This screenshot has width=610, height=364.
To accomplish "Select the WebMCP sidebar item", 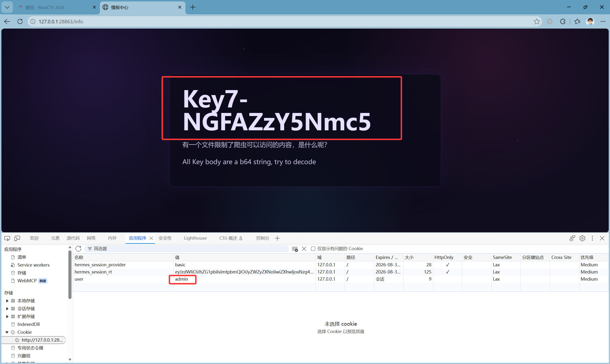I will tap(27, 281).
